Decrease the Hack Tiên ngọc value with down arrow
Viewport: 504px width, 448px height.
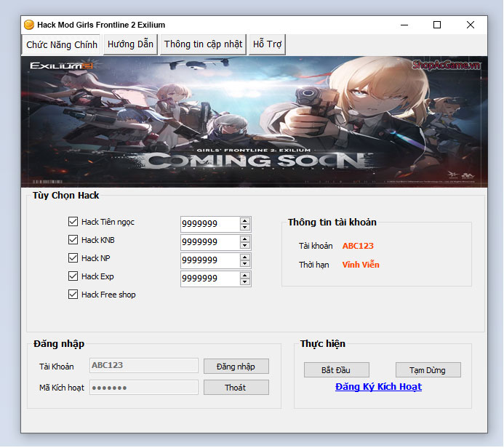coord(245,227)
